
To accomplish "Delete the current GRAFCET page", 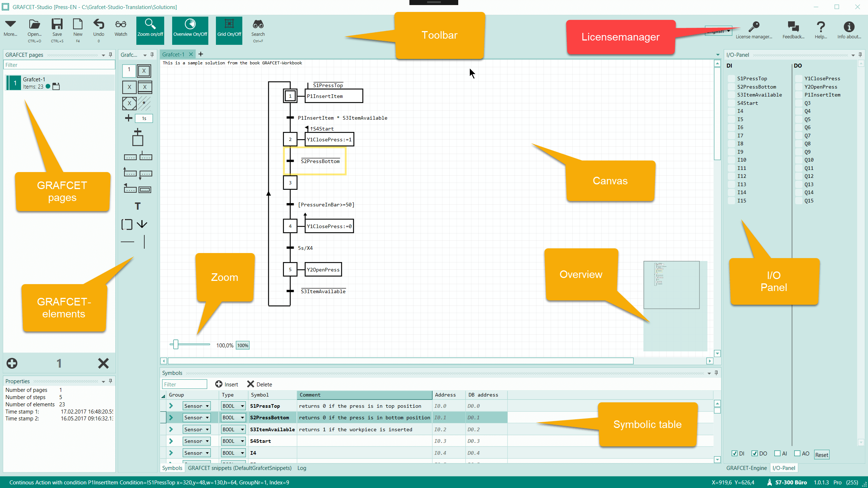I will [x=103, y=363].
